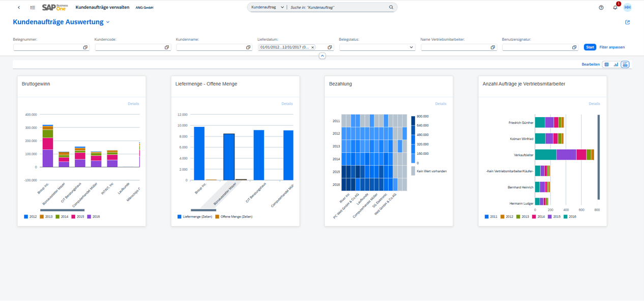Click the Start filter button
Viewport: 644px width, 301px height.
click(590, 47)
